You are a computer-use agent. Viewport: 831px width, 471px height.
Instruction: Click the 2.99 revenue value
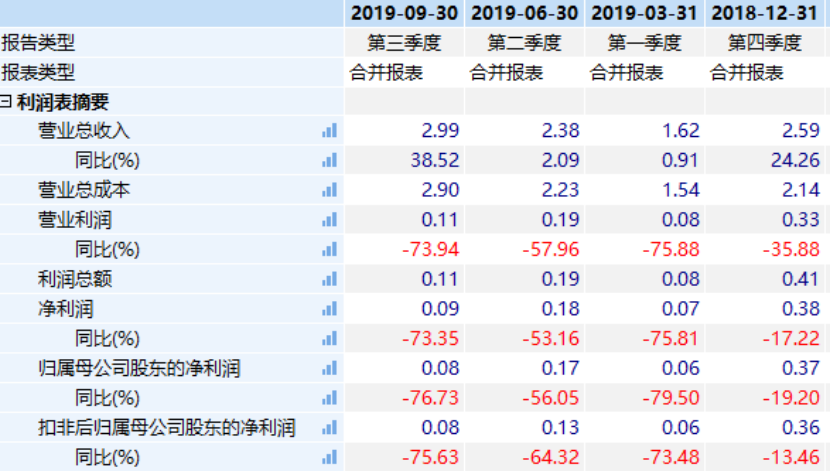coord(440,130)
